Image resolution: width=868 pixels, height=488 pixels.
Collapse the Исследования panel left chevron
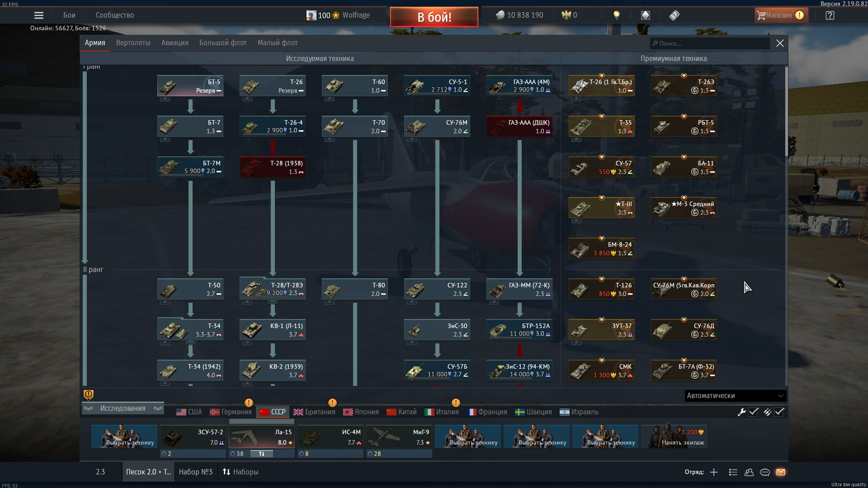88,408
